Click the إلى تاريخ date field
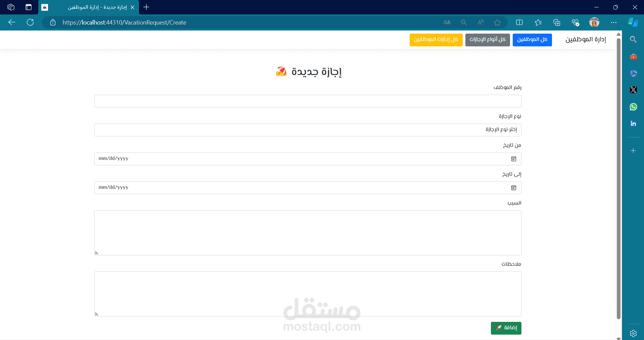 (x=308, y=188)
